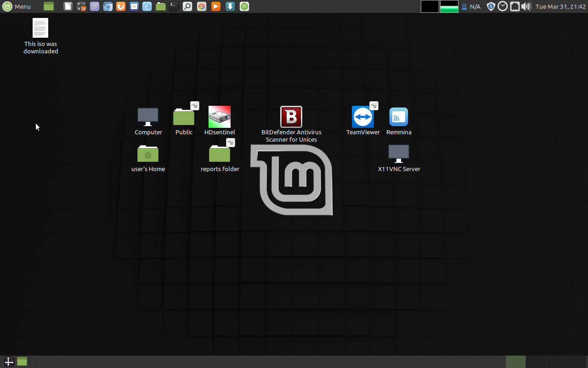Switch to the second workspace
Screen dimensions: 588x368
[536, 362]
